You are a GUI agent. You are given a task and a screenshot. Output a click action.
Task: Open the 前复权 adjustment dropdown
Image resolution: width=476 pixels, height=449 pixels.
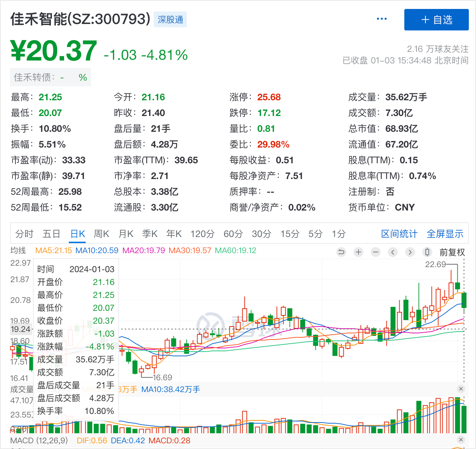pyautogui.click(x=452, y=252)
